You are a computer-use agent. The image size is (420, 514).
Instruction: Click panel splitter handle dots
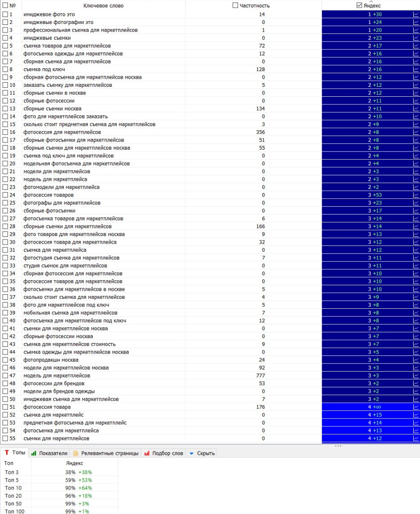coord(338,446)
